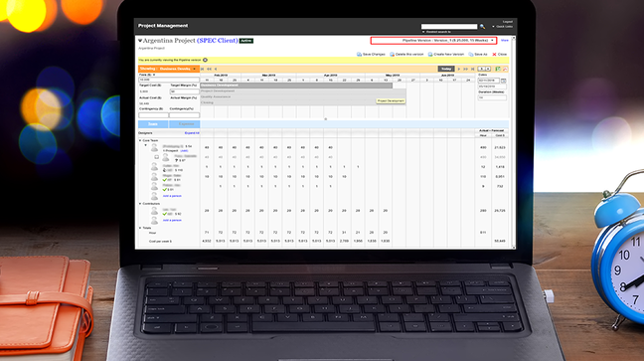
Task: Tick the checkbox beside the prospect person
Action: pyautogui.click(x=156, y=157)
